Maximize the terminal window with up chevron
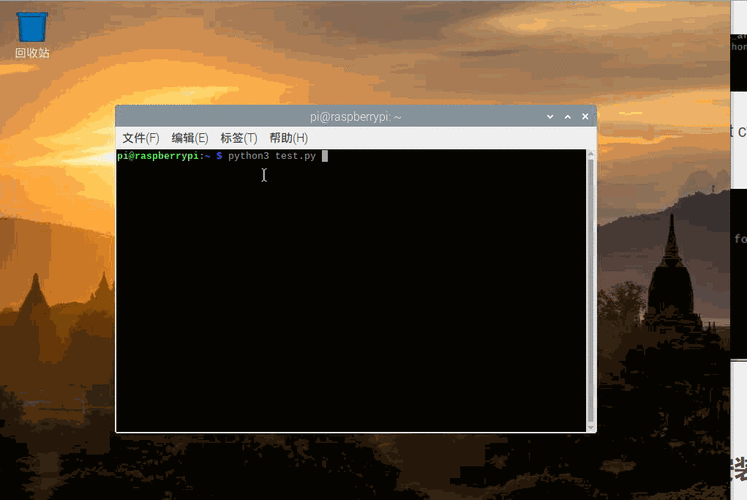This screenshot has height=500, width=747. (567, 117)
